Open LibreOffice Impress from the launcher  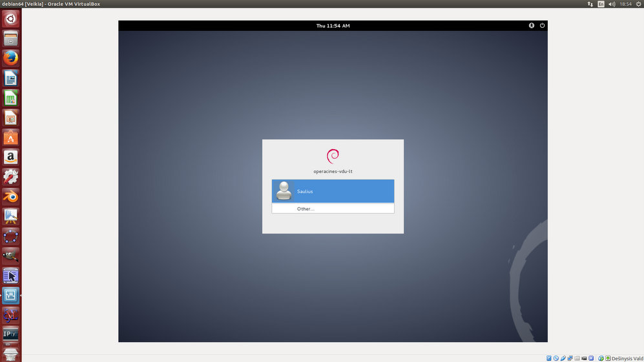[10, 117]
